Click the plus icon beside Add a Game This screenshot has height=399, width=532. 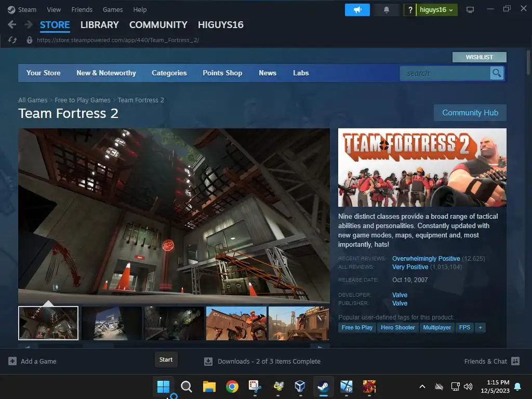pos(12,361)
